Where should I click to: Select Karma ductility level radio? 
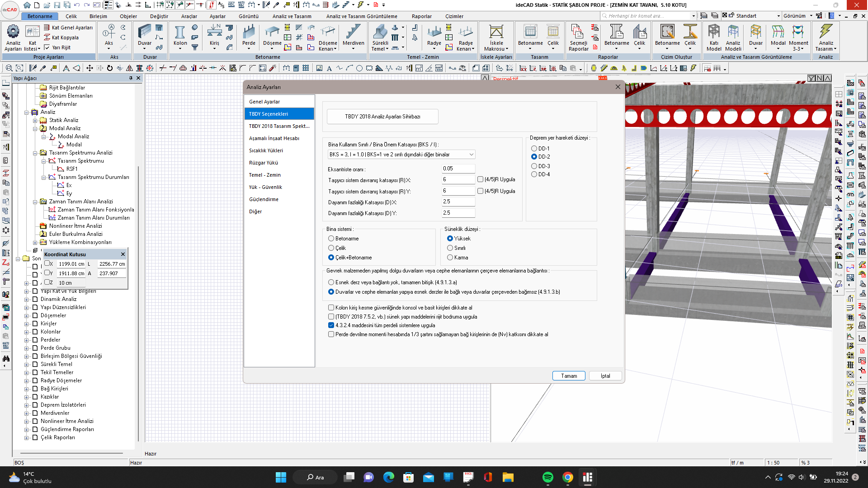pyautogui.click(x=450, y=258)
